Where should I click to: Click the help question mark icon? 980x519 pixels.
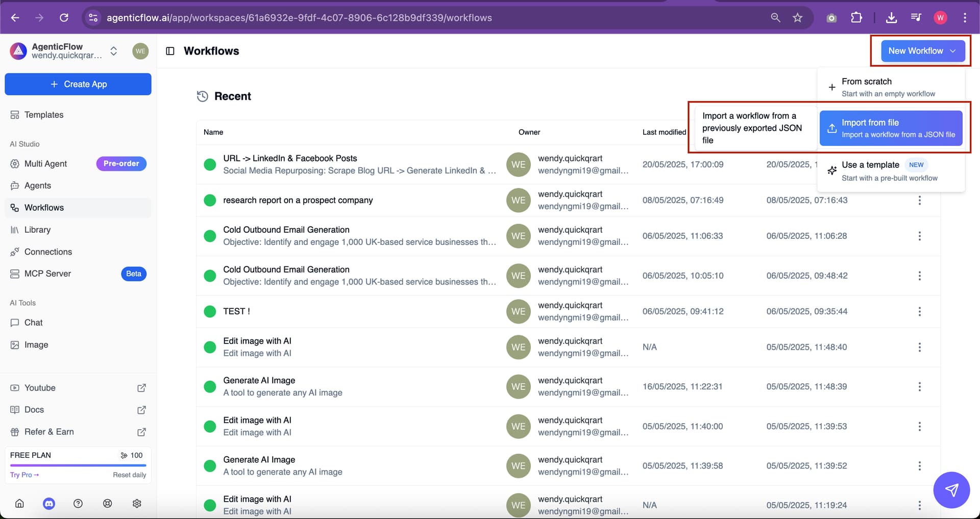pyautogui.click(x=78, y=504)
